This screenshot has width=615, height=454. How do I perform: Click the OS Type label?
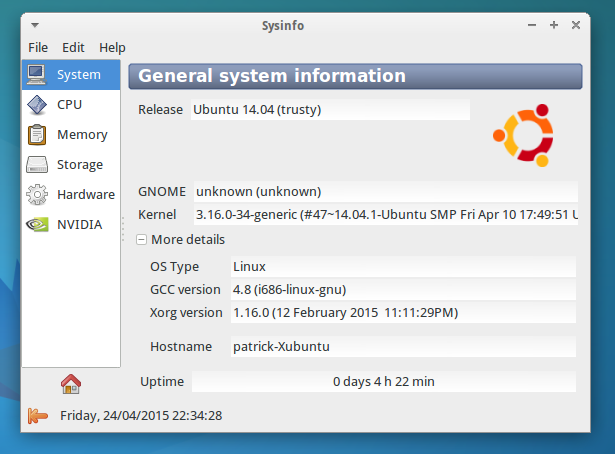click(175, 267)
